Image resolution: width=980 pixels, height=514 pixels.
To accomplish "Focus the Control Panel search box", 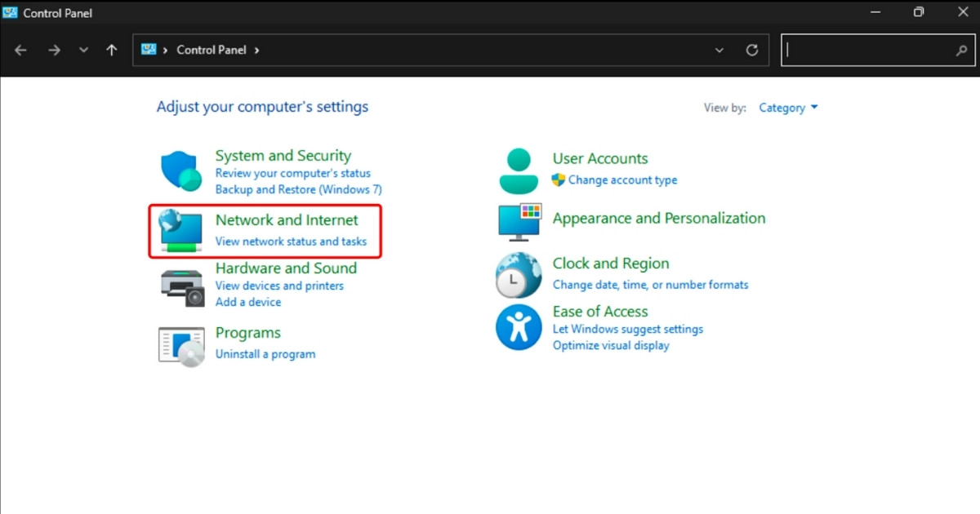I will pos(870,50).
